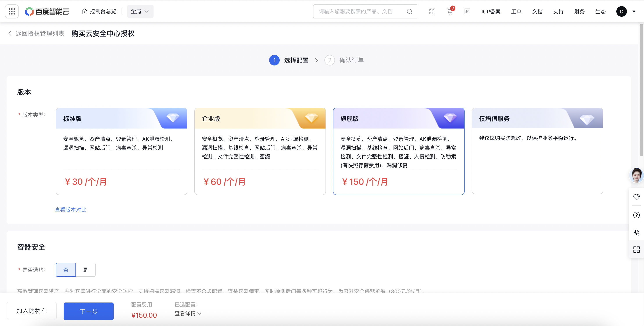This screenshot has width=644, height=326.
Task: Open the virtual assistant avatar
Action: point(636,175)
